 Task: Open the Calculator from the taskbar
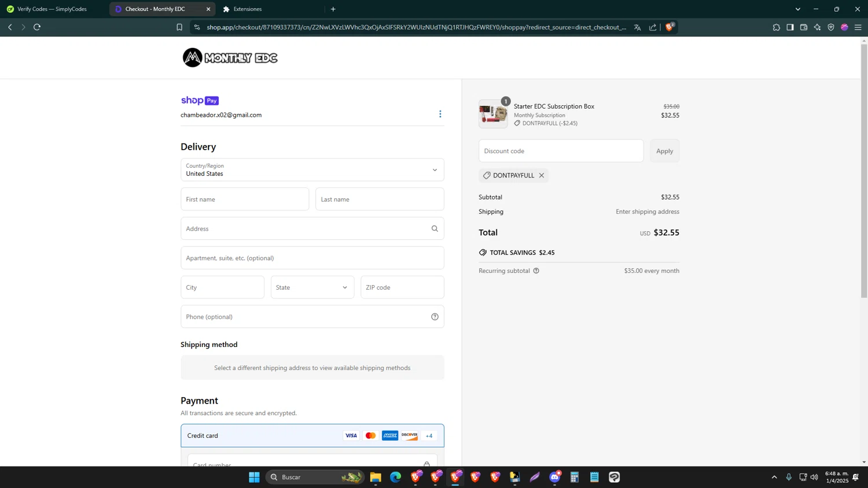(x=575, y=477)
